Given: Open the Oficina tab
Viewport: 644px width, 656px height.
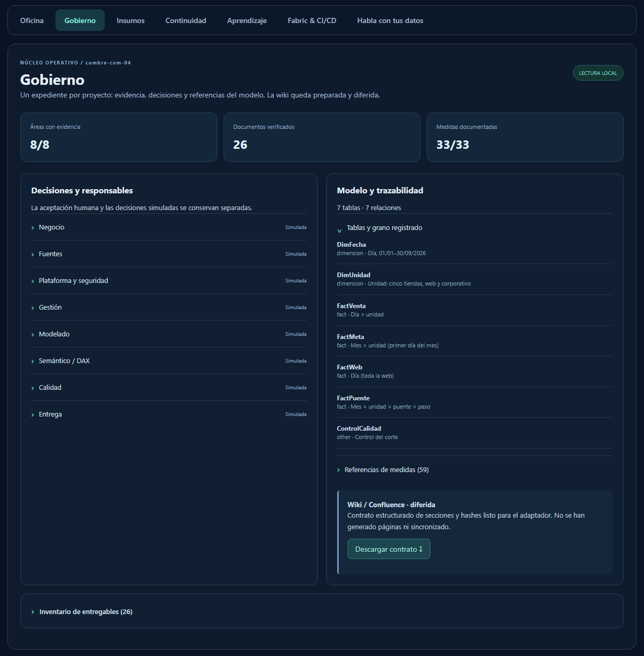Looking at the screenshot, I should tap(32, 20).
